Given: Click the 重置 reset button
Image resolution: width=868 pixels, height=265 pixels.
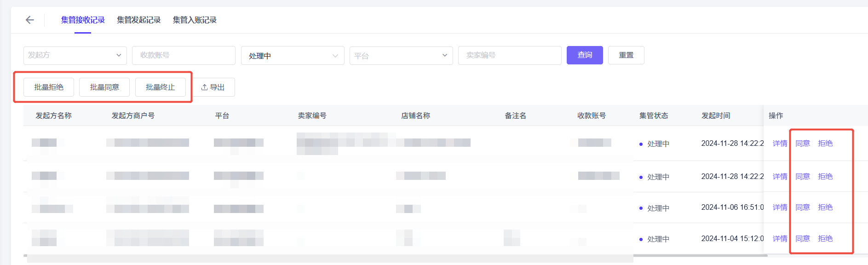Looking at the screenshot, I should click(x=626, y=55).
